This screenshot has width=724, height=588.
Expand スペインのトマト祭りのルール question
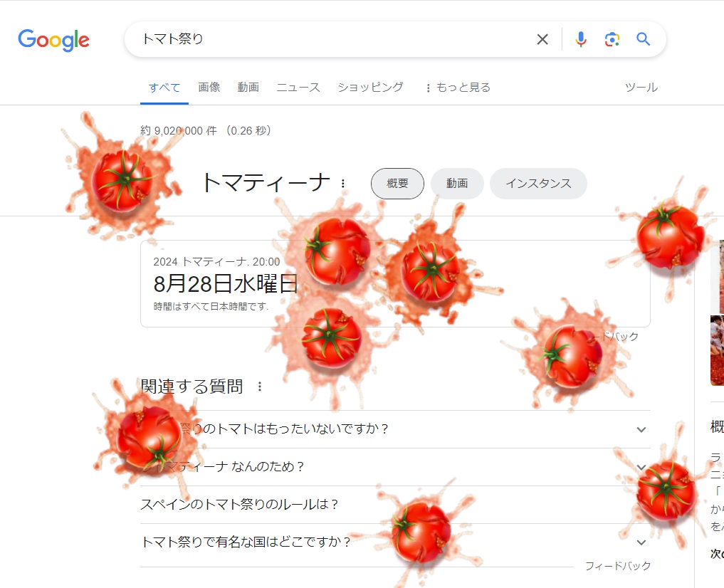point(395,505)
